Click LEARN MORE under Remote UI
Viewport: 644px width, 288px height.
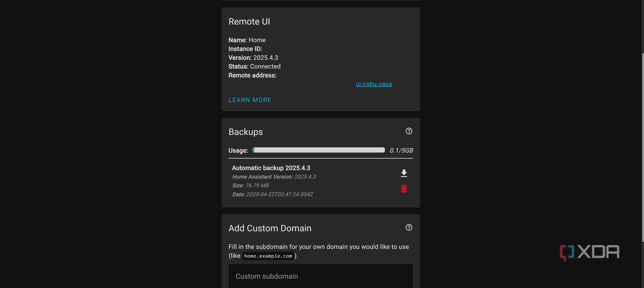250,100
